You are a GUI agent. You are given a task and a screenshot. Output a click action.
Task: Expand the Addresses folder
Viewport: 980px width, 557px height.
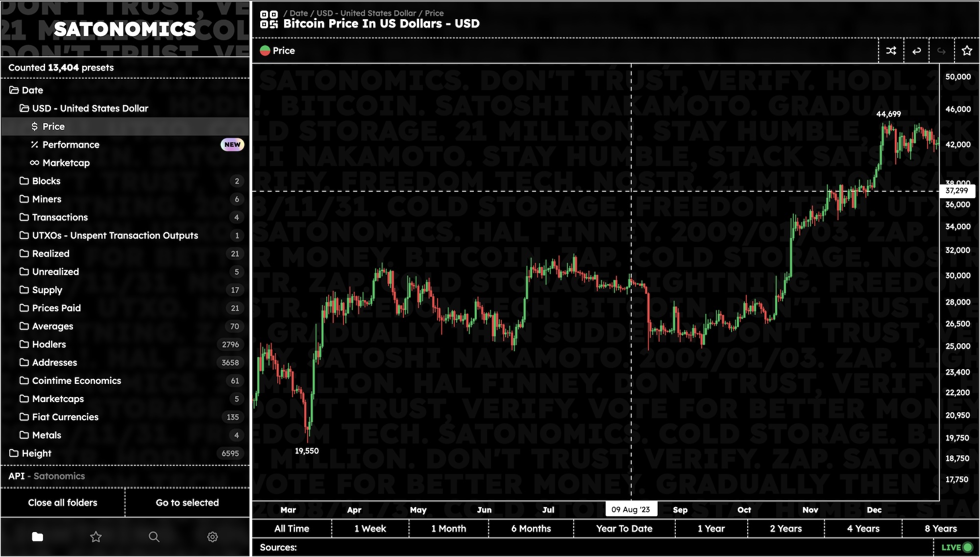click(x=125, y=362)
